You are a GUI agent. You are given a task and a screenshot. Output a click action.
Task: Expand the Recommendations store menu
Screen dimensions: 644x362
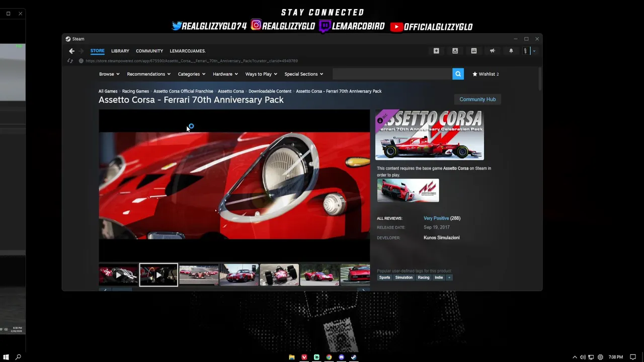[x=148, y=74]
